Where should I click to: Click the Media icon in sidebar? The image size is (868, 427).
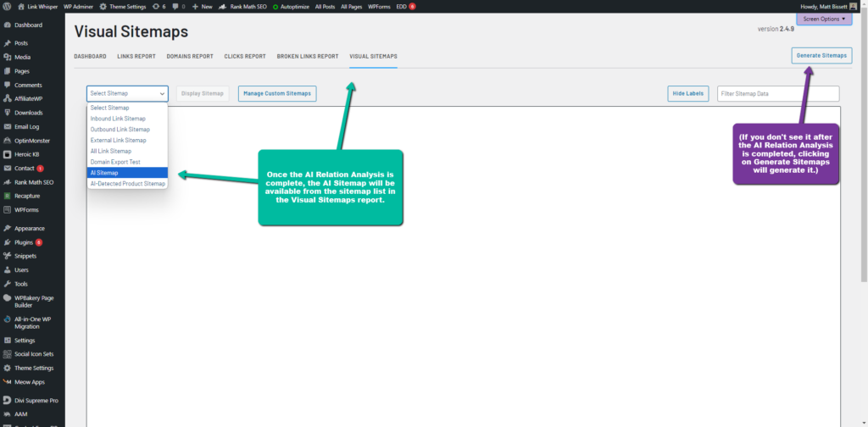(x=7, y=57)
